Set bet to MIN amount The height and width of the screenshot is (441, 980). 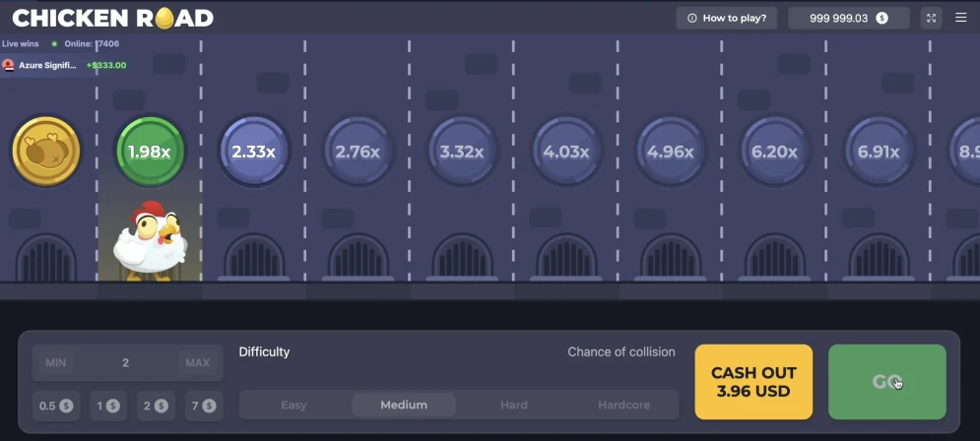point(56,363)
